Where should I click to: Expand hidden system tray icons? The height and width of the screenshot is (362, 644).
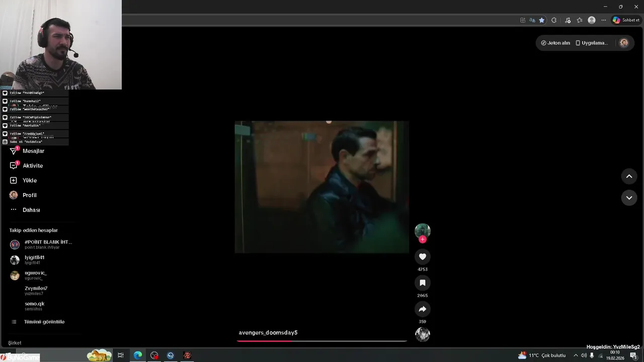[576, 355]
